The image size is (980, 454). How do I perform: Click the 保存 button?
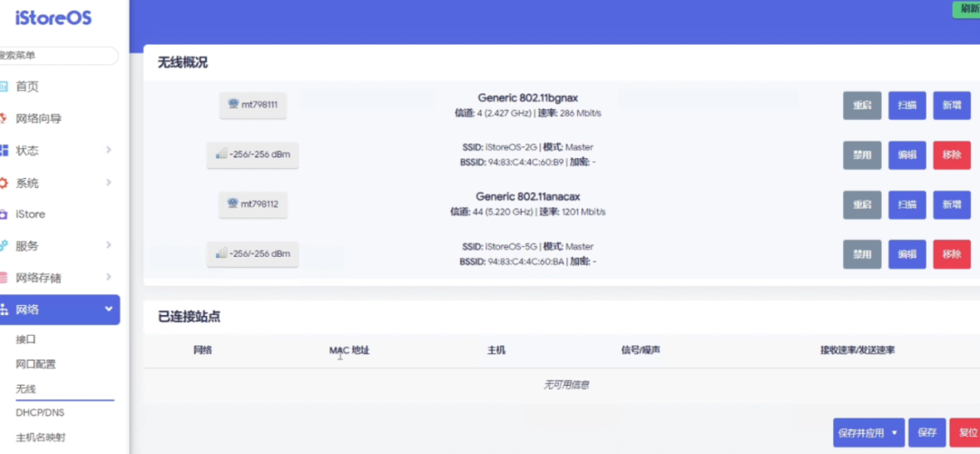[926, 433]
